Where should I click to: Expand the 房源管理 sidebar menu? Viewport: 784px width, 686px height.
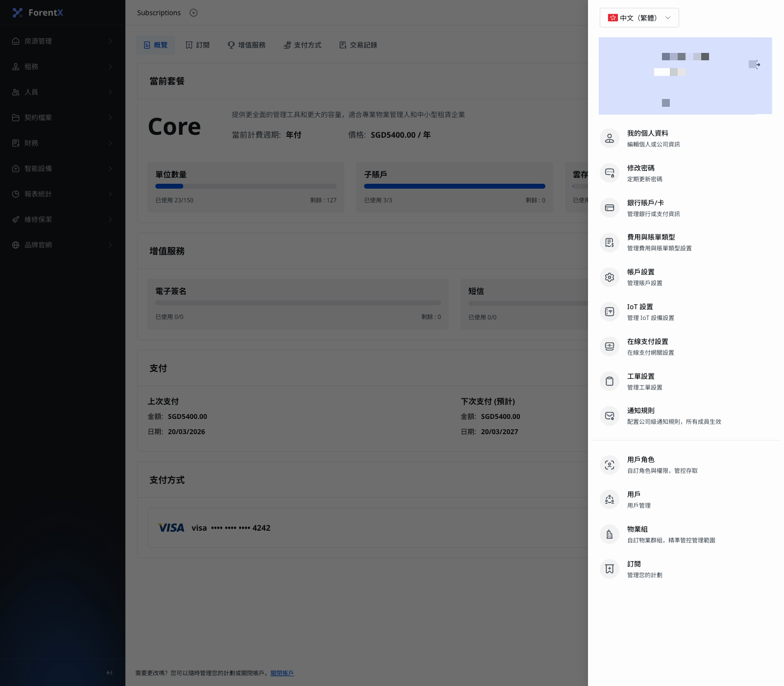[63, 41]
